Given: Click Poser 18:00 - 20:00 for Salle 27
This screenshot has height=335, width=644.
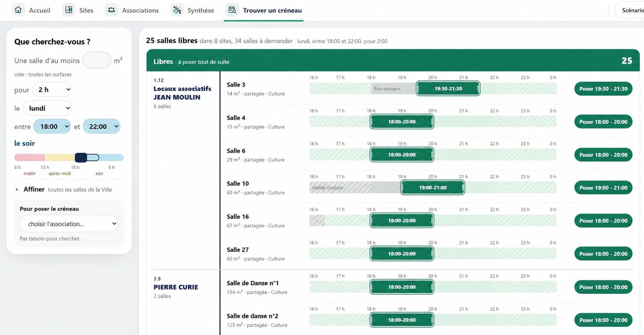Looking at the screenshot, I should [x=603, y=254].
